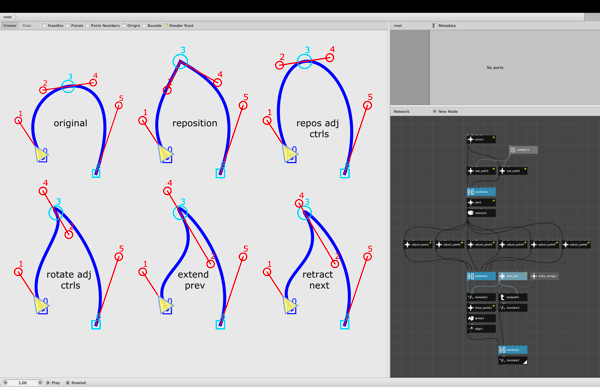Select the rendered translate2 node at bottom
This screenshot has height=387, width=600.
pos(513,360)
